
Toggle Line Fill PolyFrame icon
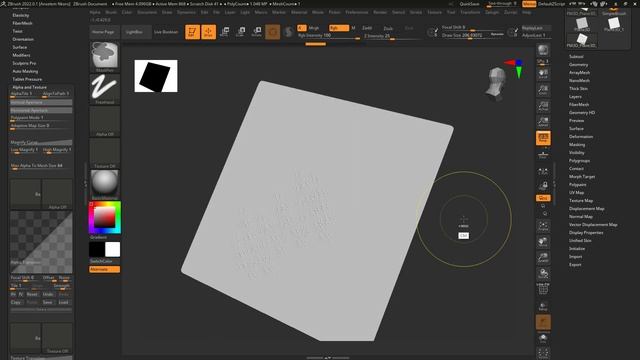click(543, 289)
